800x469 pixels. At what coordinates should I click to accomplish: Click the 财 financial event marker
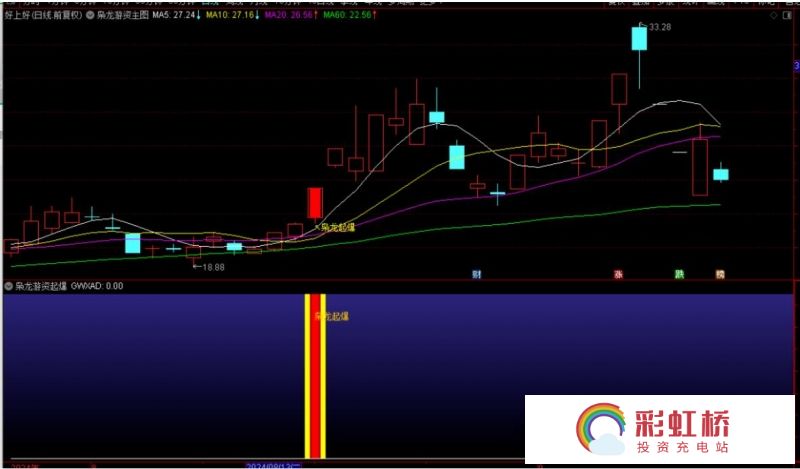tap(478, 273)
